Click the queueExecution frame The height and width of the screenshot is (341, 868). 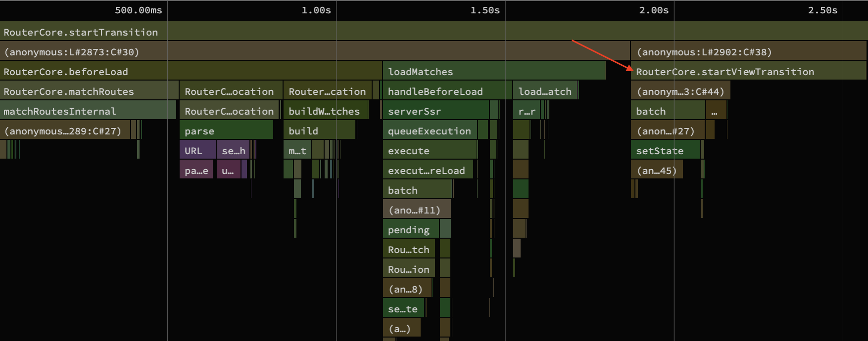point(430,130)
